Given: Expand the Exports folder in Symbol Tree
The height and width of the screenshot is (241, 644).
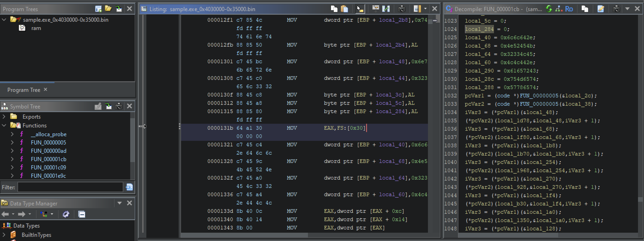Looking at the screenshot, I should click(4, 117).
